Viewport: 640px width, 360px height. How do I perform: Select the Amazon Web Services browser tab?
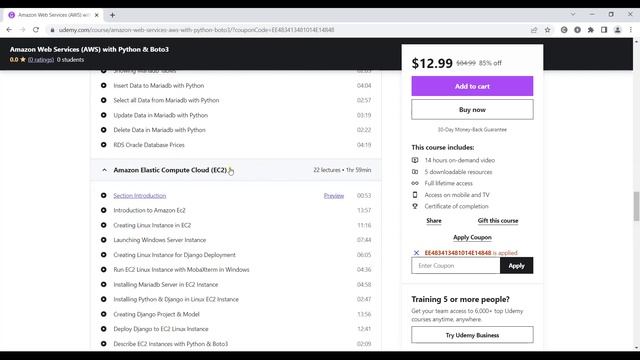coord(53,15)
